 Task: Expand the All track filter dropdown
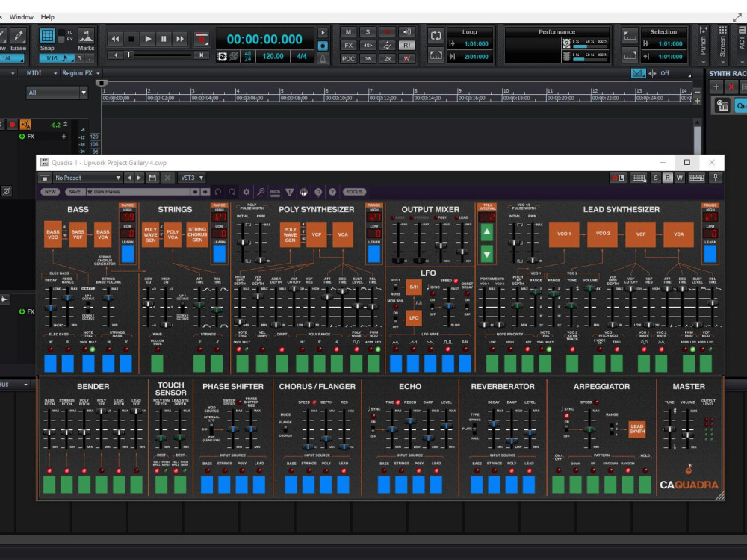tap(57, 93)
